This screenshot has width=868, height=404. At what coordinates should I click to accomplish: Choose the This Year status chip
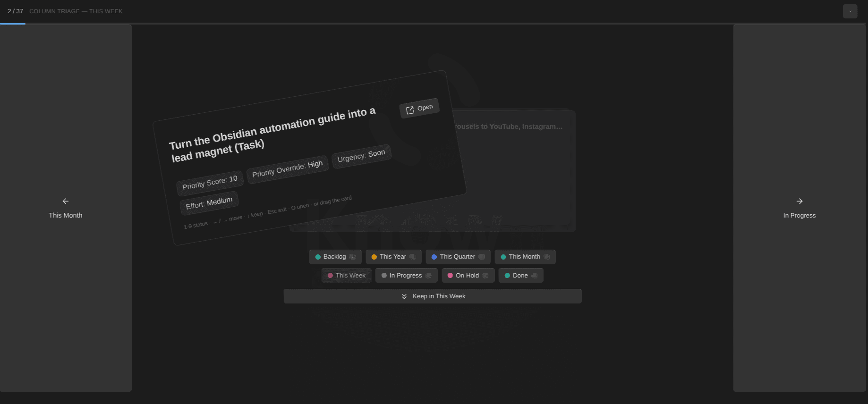point(393,257)
